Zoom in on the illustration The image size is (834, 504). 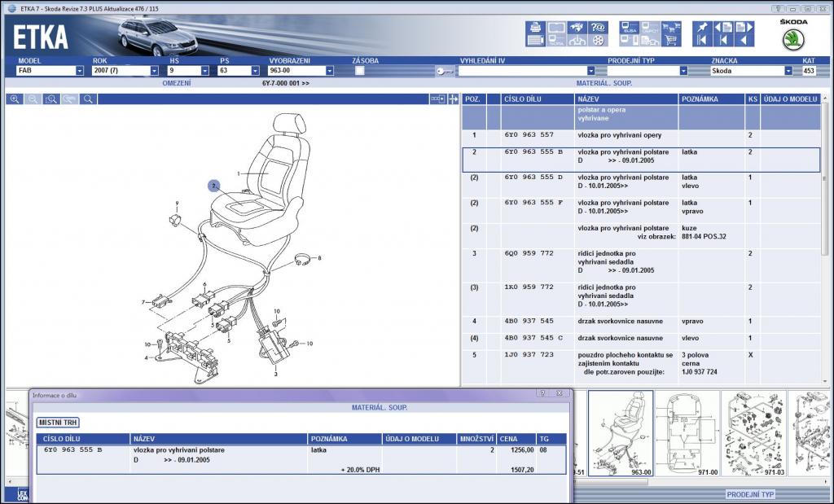15,99
